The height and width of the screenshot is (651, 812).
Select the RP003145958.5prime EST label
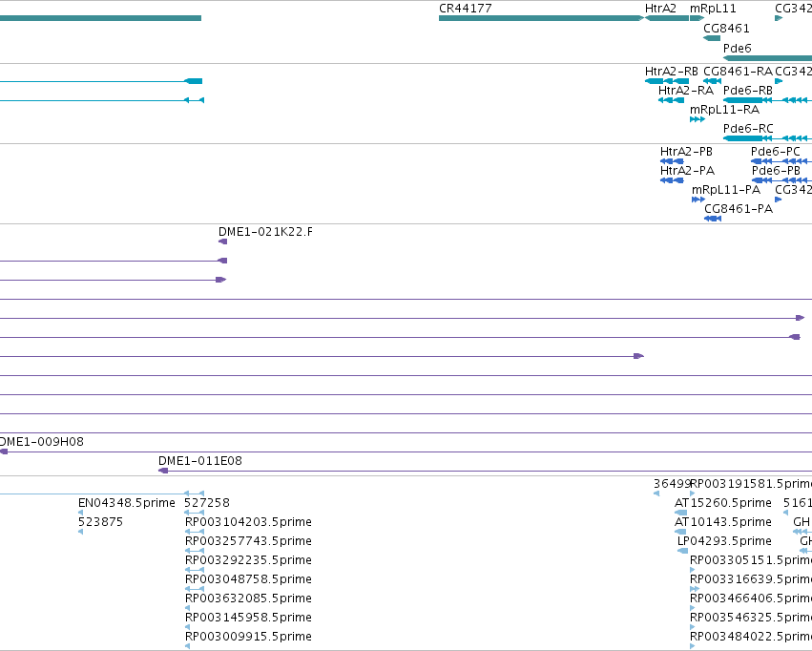[248, 618]
